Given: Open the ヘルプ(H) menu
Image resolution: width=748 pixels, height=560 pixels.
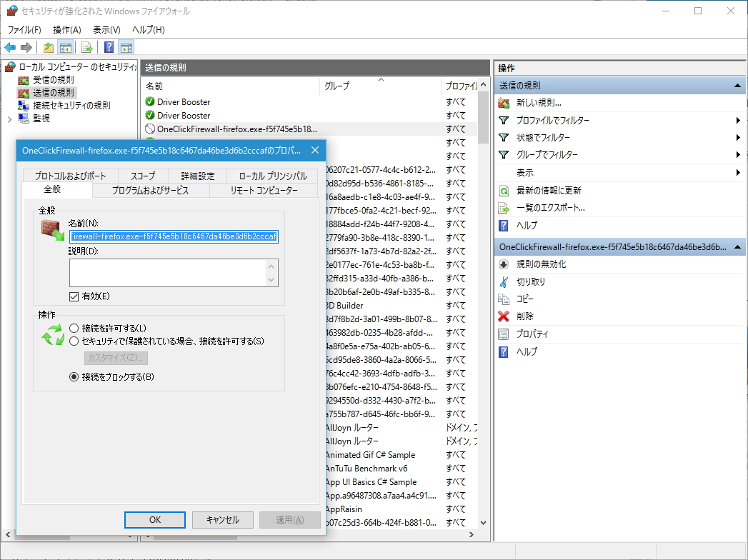Looking at the screenshot, I should click(x=149, y=30).
